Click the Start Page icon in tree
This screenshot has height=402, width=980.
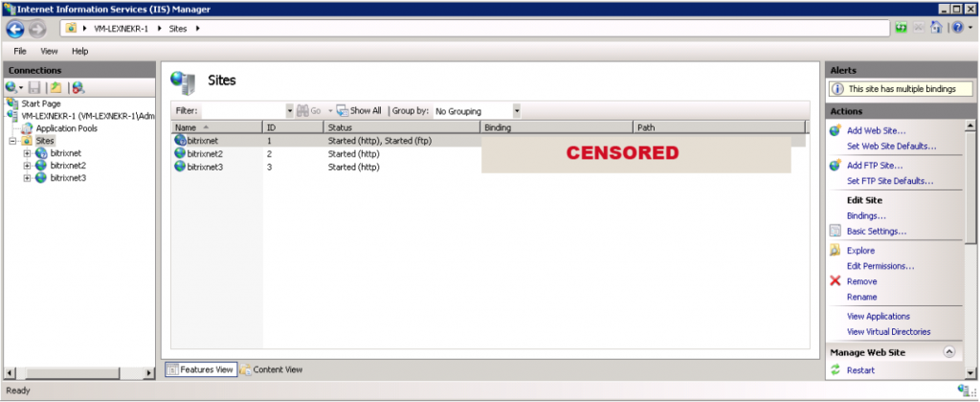(x=11, y=103)
